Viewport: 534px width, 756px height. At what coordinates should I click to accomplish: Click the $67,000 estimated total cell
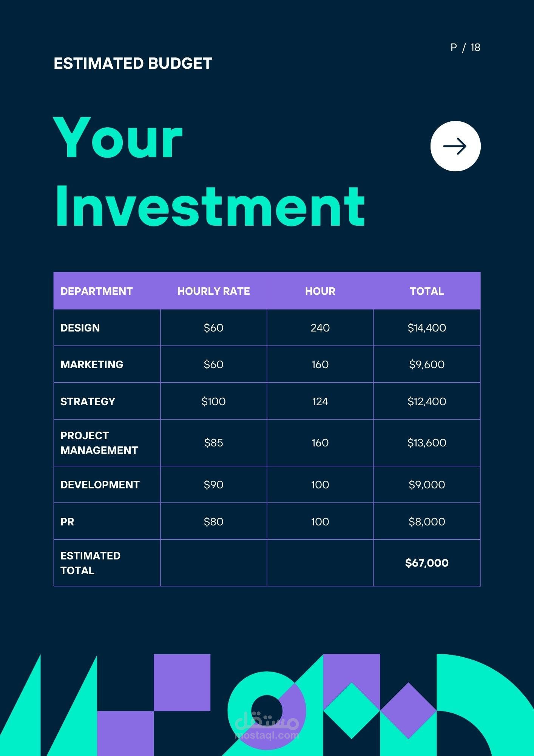click(427, 563)
